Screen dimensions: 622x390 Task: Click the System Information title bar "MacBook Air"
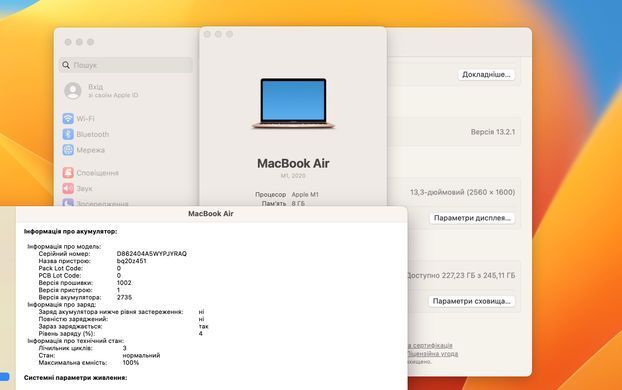(211, 213)
